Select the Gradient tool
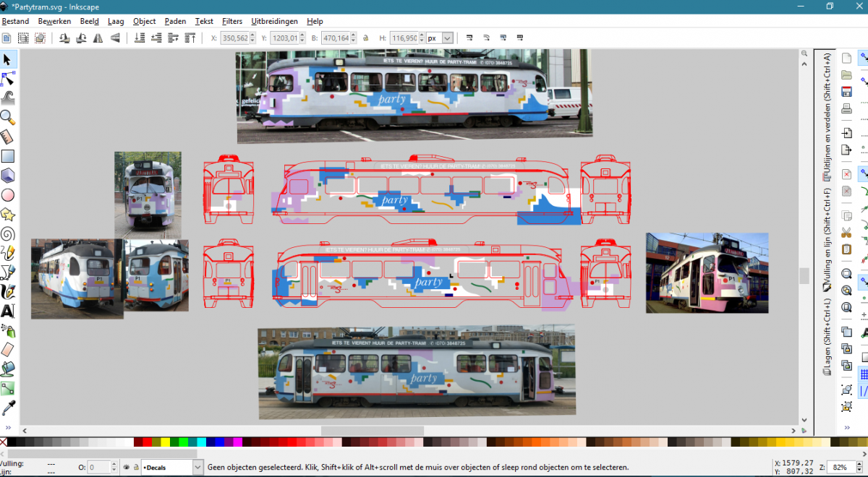Image resolution: width=868 pixels, height=477 pixels. (x=8, y=390)
